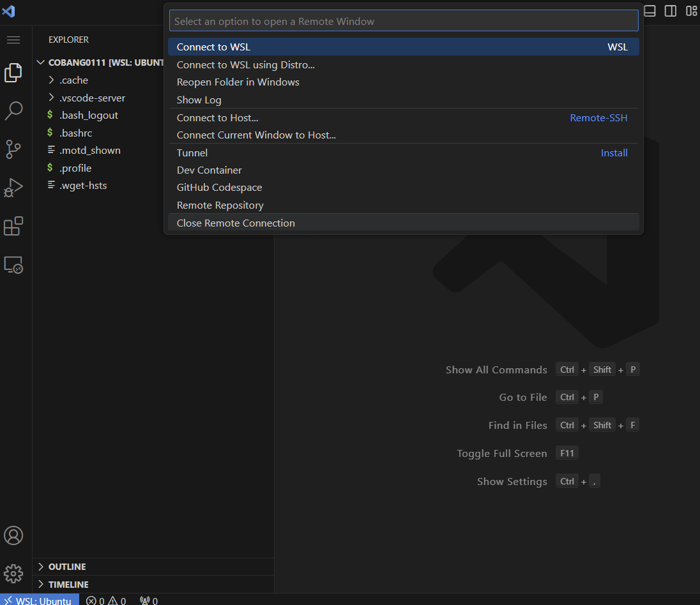700x605 pixels.
Task: Select Connect to Host... option
Action: [x=404, y=118]
